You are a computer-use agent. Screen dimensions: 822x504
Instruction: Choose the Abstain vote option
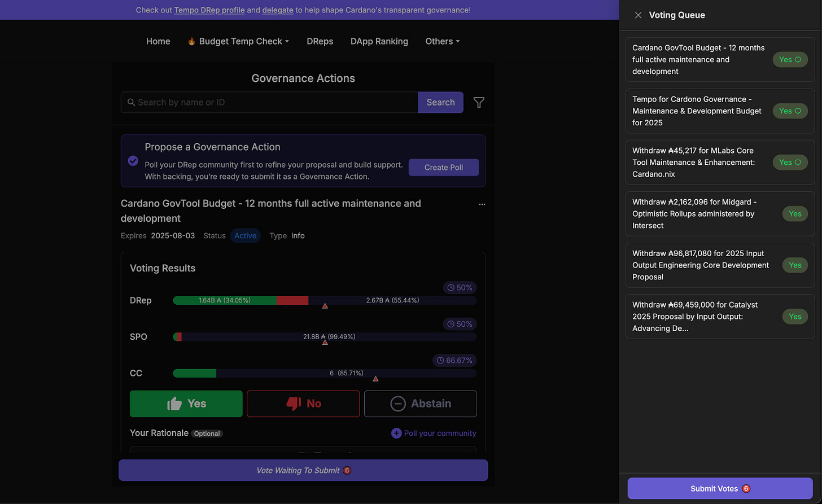[420, 404]
